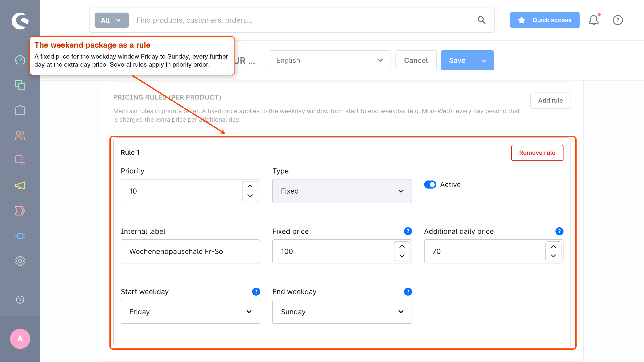Click the Add rule button

pos(550,101)
